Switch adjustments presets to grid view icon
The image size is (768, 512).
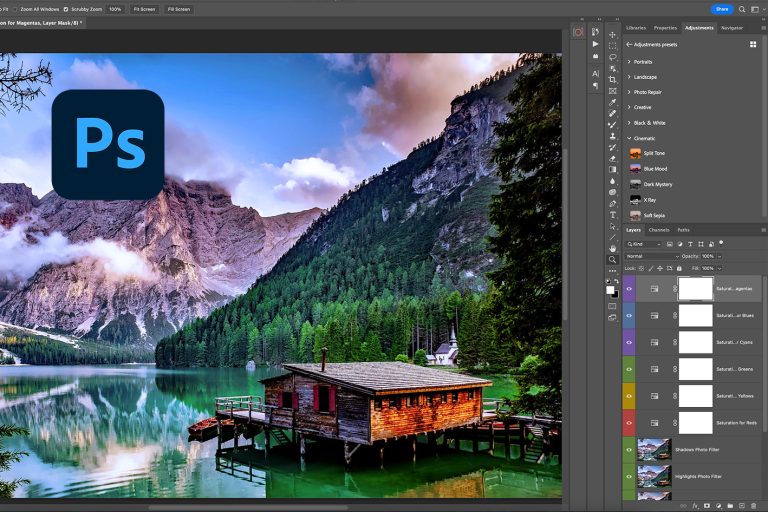pyautogui.click(x=753, y=45)
